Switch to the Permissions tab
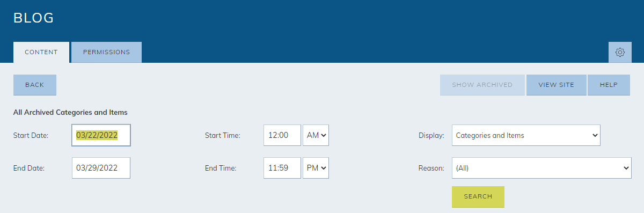 click(106, 52)
